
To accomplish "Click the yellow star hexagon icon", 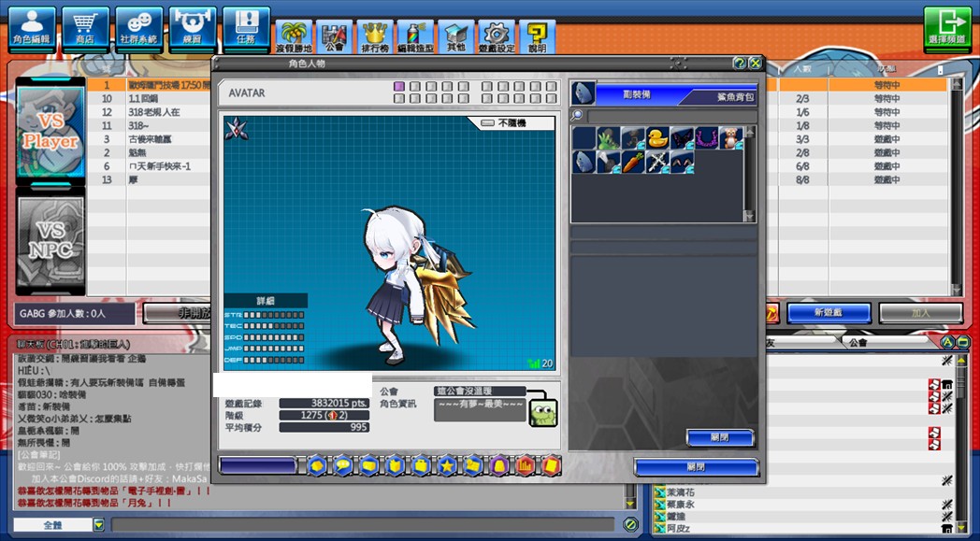I will [x=447, y=465].
